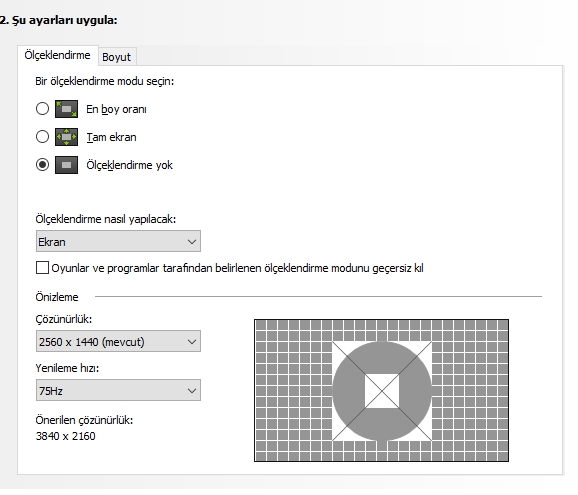Open the 75Hz refresh rate dropdown
Screen dimensions: 578x495
[x=118, y=391]
